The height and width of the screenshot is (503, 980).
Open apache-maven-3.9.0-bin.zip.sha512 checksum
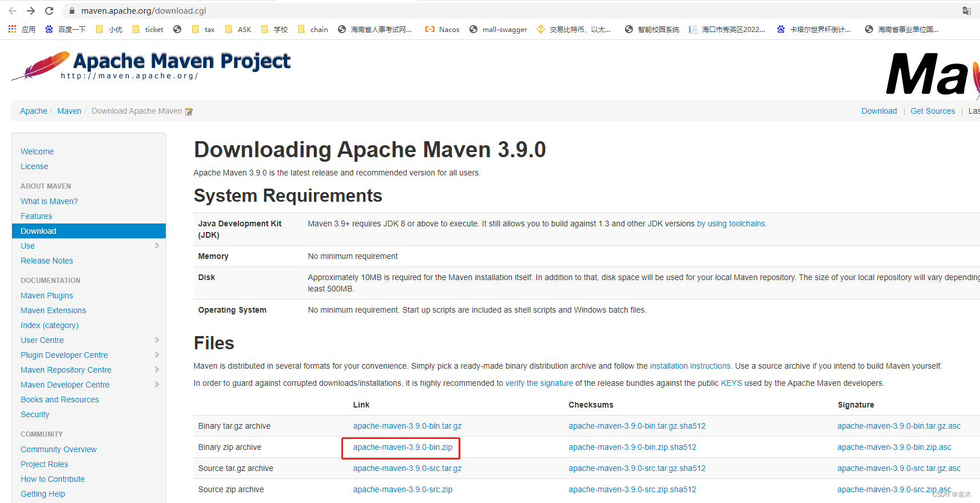click(x=632, y=447)
